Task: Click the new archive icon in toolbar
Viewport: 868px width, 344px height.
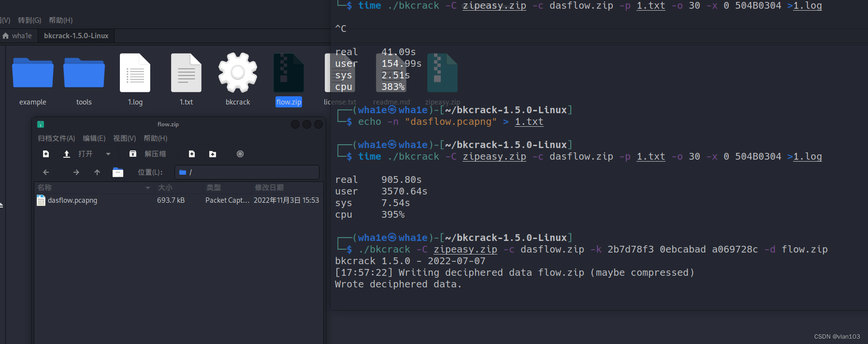Action: [x=46, y=154]
